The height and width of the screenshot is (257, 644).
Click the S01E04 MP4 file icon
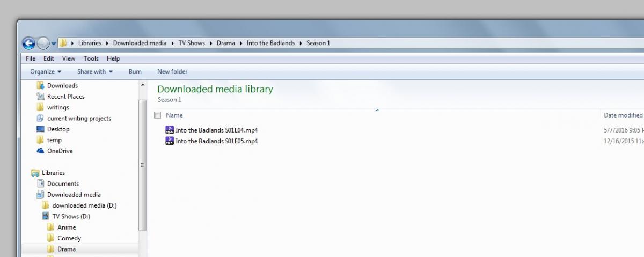[170, 130]
